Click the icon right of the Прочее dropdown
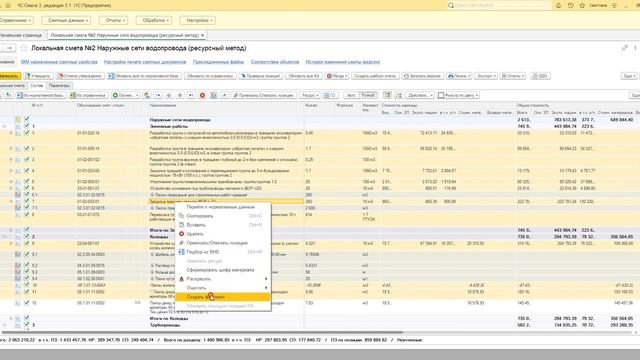The width and height of the screenshot is (640, 360). pos(147,95)
